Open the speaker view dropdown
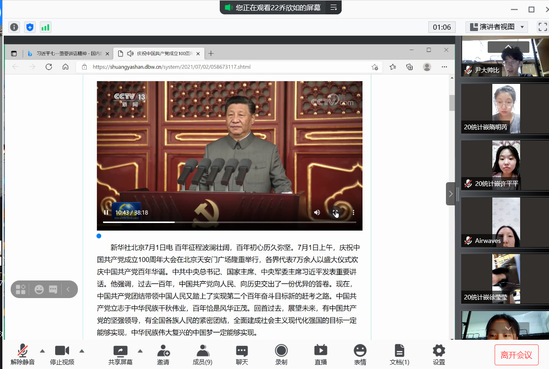The width and height of the screenshot is (549, 369). [x=497, y=27]
